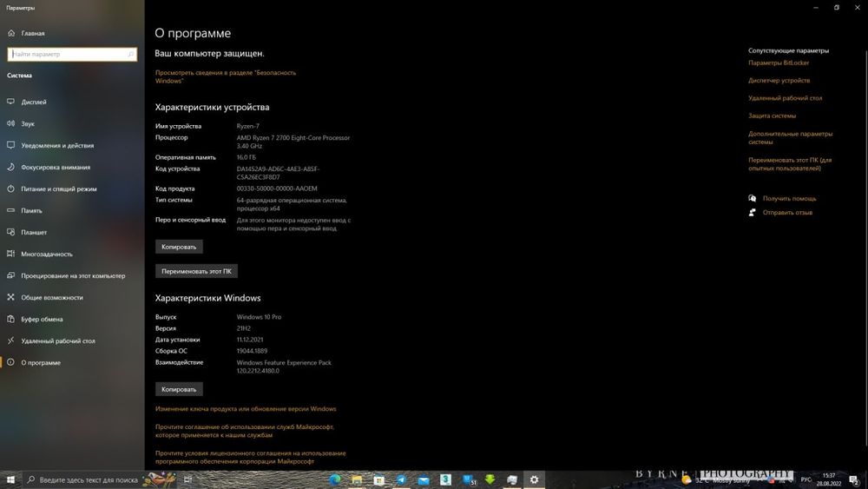This screenshot has height=489, width=868.
Task: Click the install date 11.12.2021
Action: coord(250,340)
